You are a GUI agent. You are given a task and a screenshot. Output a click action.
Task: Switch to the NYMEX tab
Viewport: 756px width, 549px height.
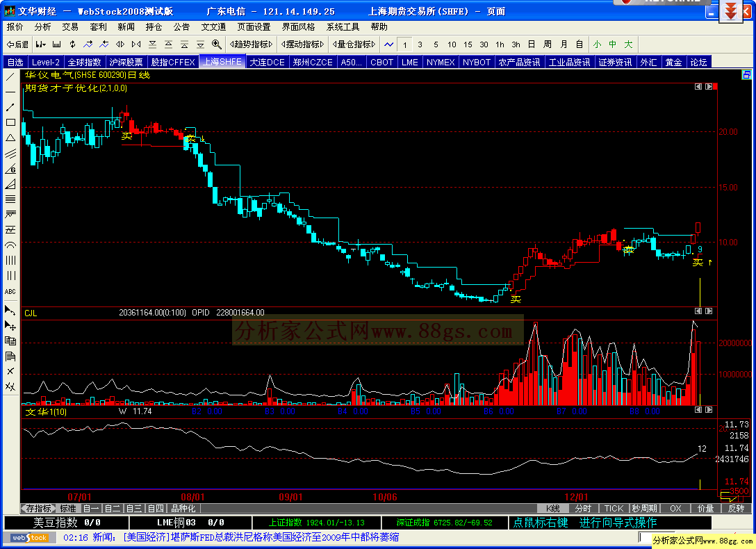click(x=441, y=62)
